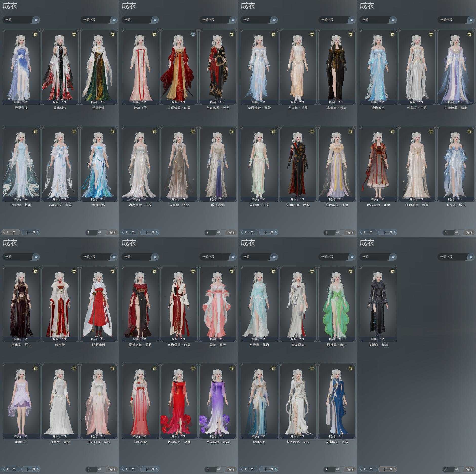This screenshot has height=474, width=476.
Task: Click trash icon on 月凝清宵·流蕴 outfit
Action: (x=232, y=369)
